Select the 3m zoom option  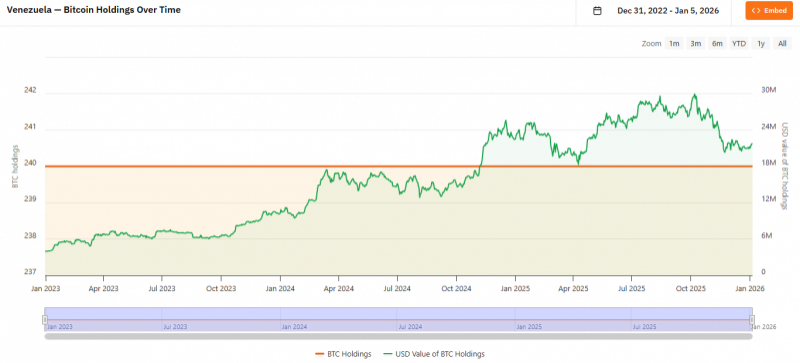pos(695,44)
